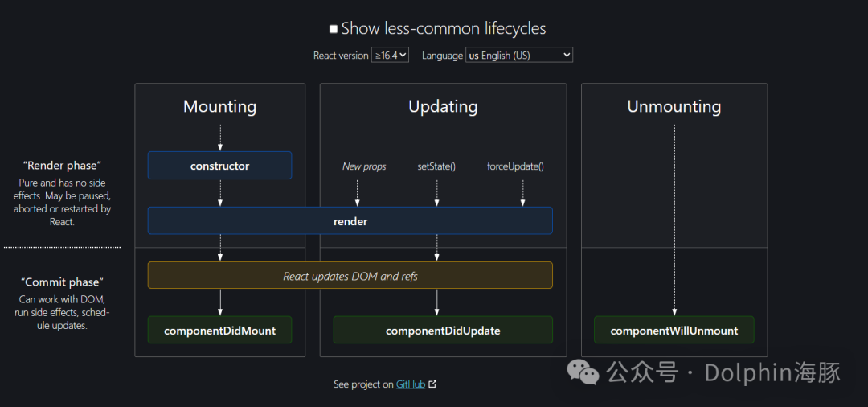Viewport: 868px width, 407px height.
Task: Click the React version label
Action: (x=341, y=55)
